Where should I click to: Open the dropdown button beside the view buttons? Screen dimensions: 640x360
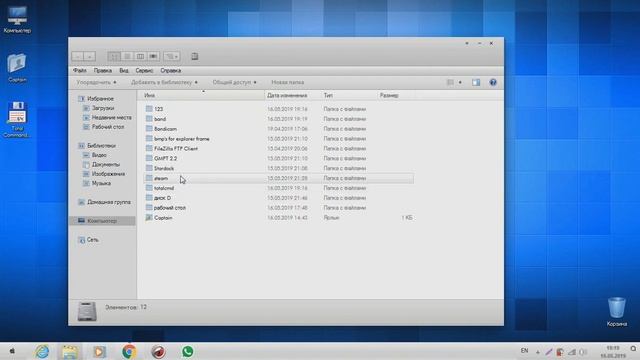click(x=171, y=56)
